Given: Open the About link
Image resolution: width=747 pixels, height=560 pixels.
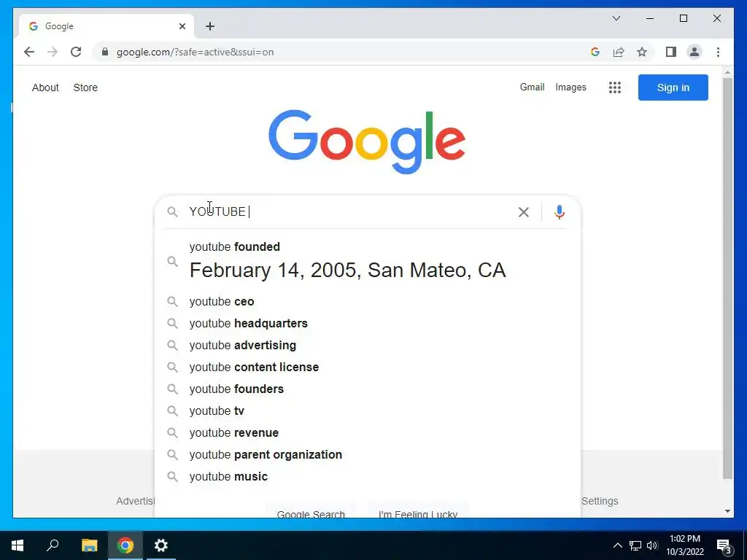Looking at the screenshot, I should 45,87.
